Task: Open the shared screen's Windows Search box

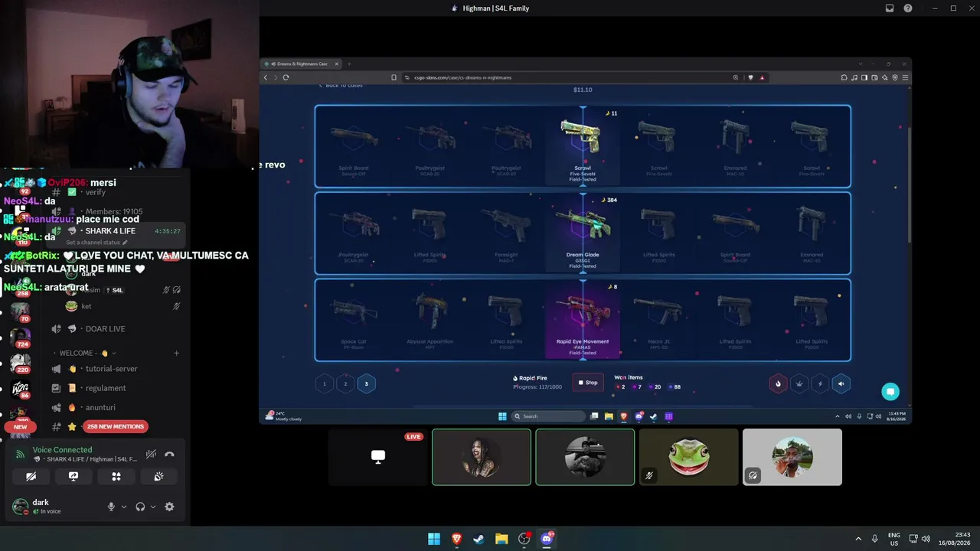Action: (x=549, y=416)
